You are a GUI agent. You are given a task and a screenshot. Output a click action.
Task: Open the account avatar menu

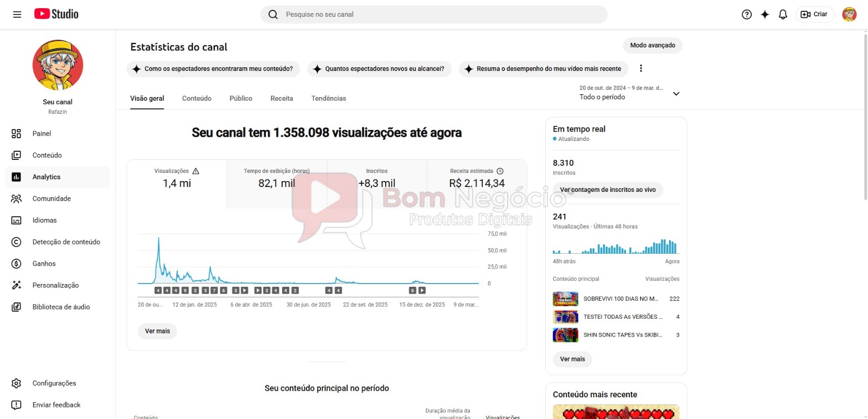tap(849, 15)
